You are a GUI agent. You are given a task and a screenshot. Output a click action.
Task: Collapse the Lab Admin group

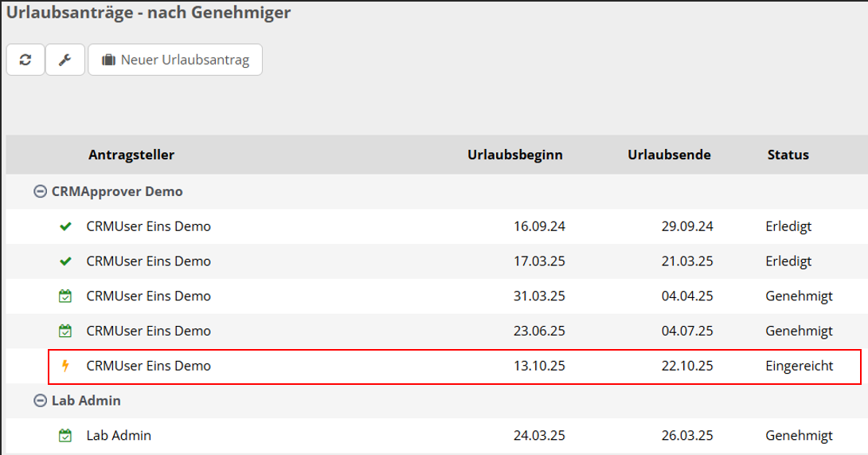tap(39, 401)
